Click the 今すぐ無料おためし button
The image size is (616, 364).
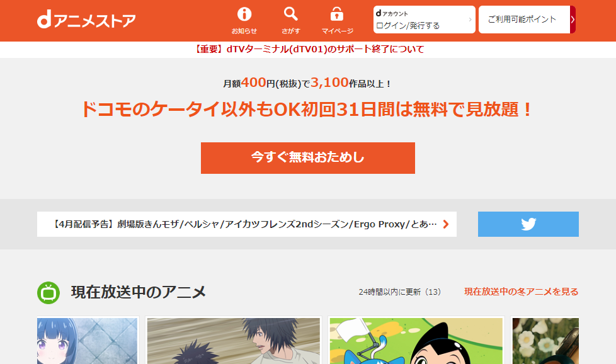pyautogui.click(x=308, y=158)
